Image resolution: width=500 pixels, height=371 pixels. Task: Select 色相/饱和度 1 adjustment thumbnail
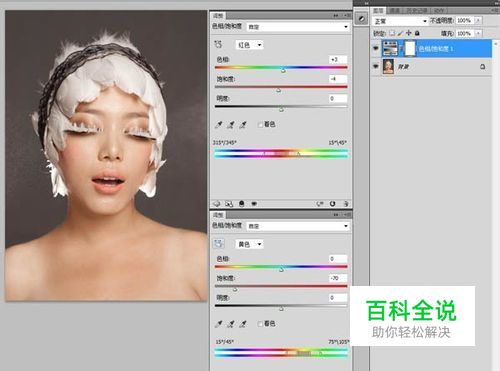[390, 49]
